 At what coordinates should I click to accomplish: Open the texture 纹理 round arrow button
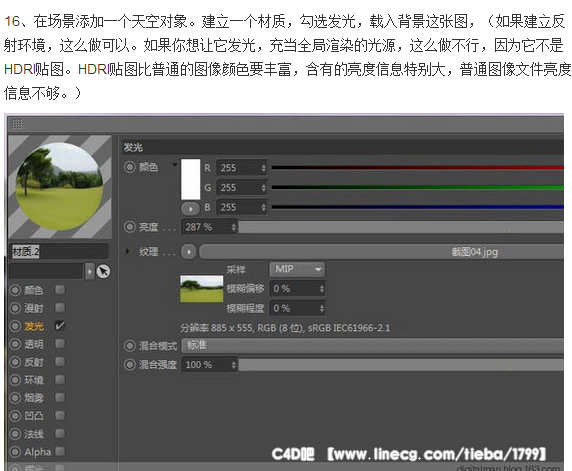(x=189, y=252)
